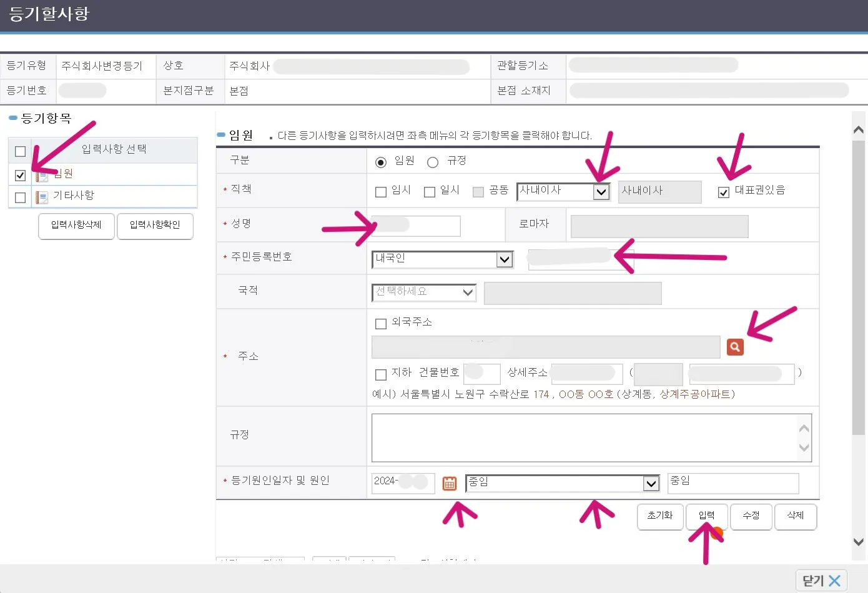
Task: Check the 지하 checkbox in 주소 section
Action: coord(381,374)
